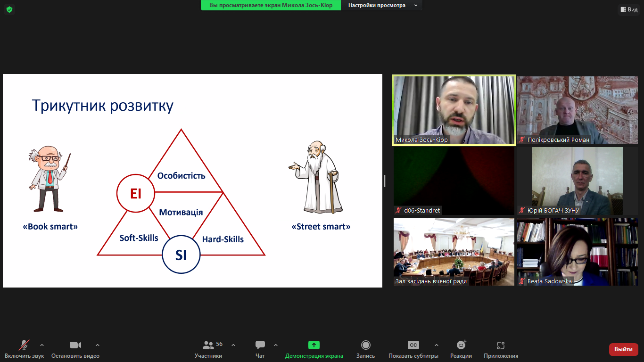Expand subtitles options arrow
The image size is (644, 362).
click(436, 345)
